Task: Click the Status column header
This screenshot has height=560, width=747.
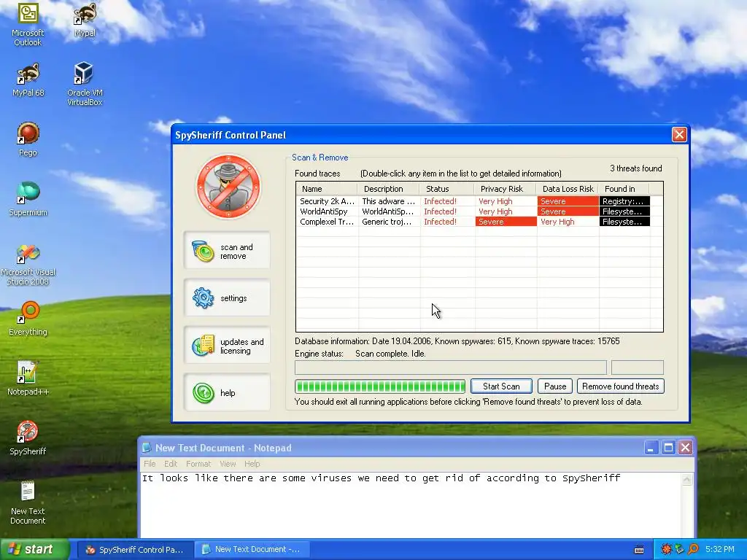Action: [447, 189]
